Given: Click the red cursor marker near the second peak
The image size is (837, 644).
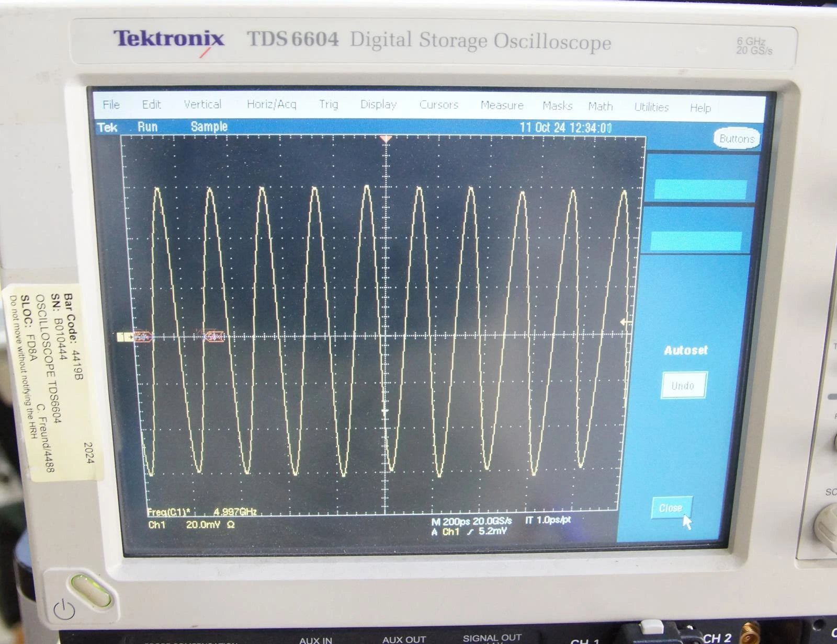Looking at the screenshot, I should (x=214, y=337).
